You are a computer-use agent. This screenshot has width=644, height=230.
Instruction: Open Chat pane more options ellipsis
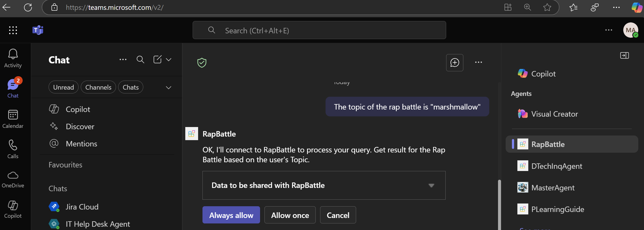click(x=123, y=60)
